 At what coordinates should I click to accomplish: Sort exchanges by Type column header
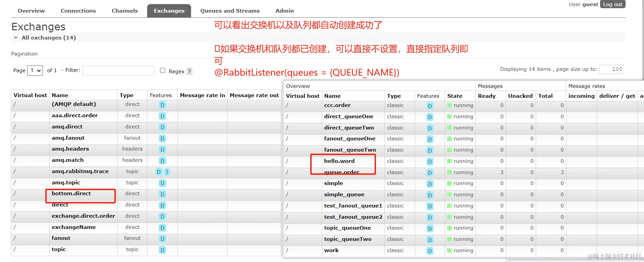pos(126,95)
